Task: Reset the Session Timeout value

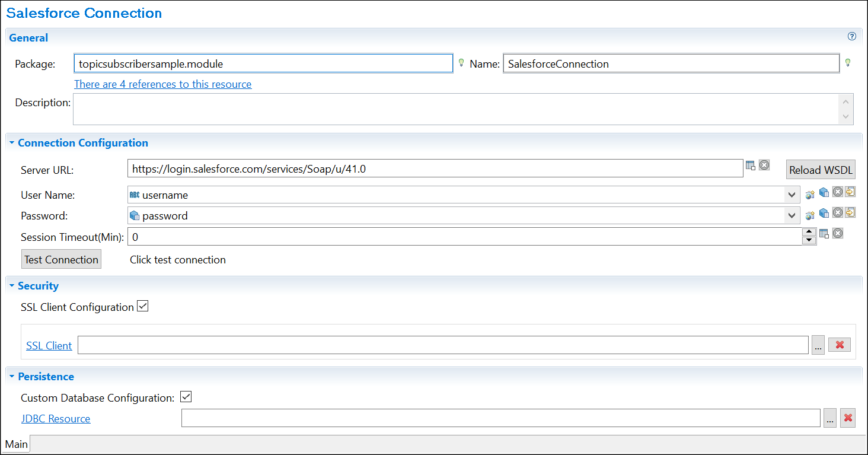Action: click(x=837, y=233)
